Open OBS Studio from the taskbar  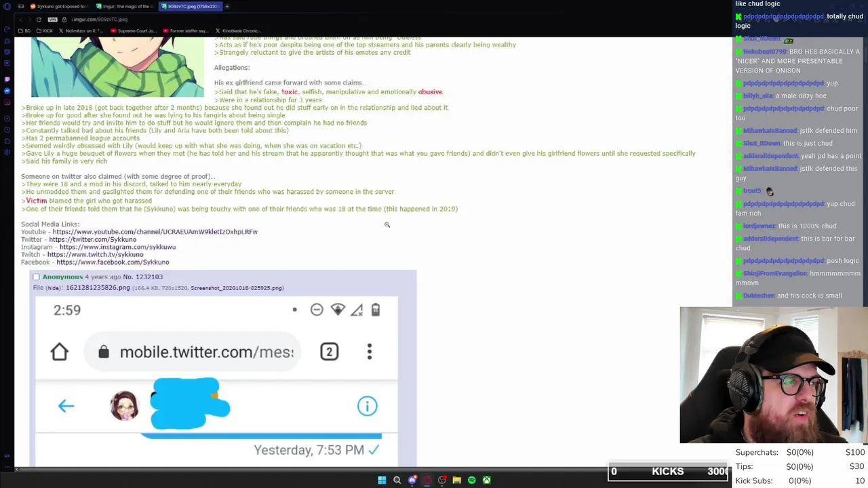coord(441,480)
